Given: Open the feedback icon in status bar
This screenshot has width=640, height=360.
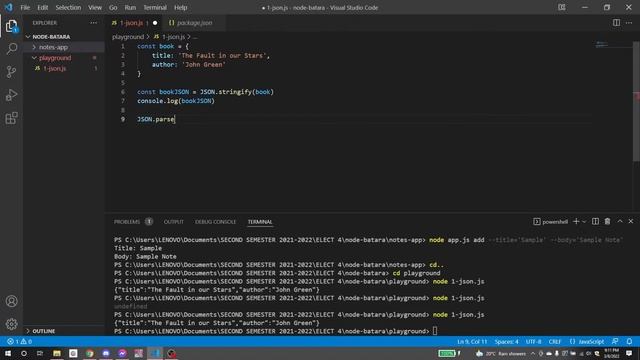Looking at the screenshot, I should click(615, 341).
